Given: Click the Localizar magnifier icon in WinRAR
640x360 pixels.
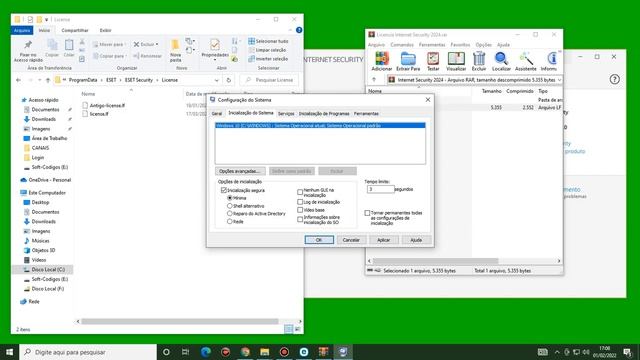Looking at the screenshot, I should [x=501, y=59].
